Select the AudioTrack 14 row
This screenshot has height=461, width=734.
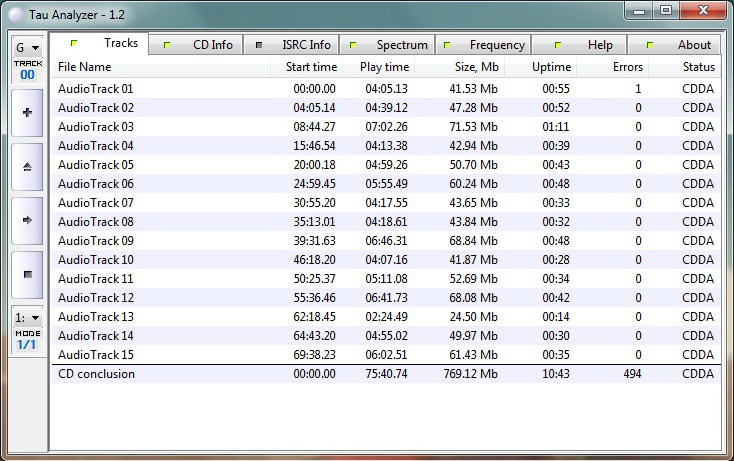click(x=386, y=336)
